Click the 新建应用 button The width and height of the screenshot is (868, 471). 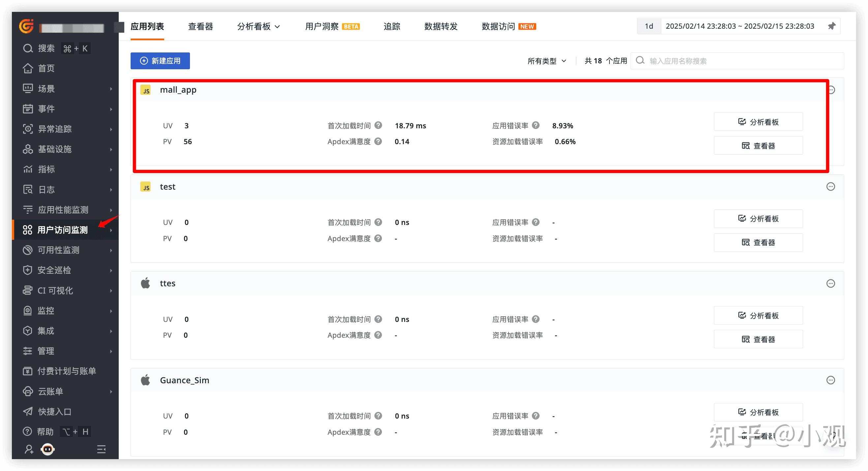pyautogui.click(x=160, y=61)
